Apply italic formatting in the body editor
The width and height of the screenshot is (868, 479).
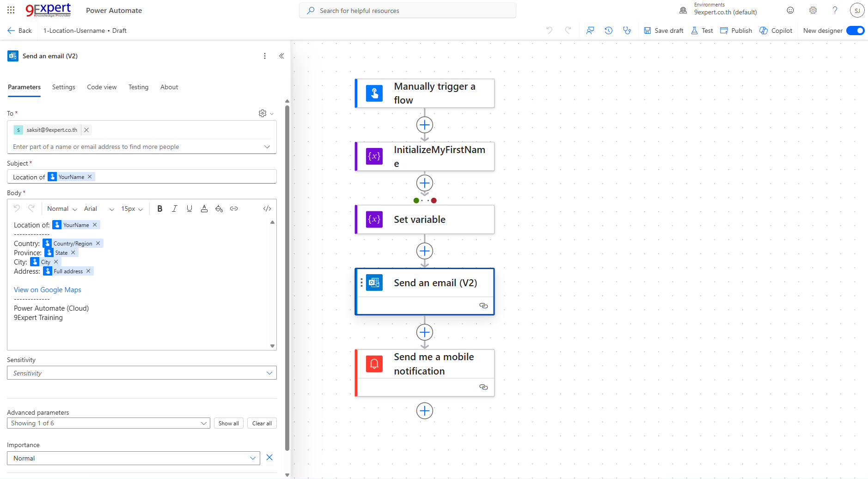pyautogui.click(x=174, y=209)
